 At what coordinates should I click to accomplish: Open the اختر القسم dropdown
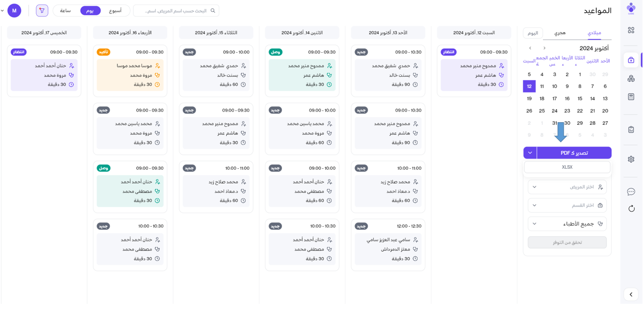click(x=567, y=206)
